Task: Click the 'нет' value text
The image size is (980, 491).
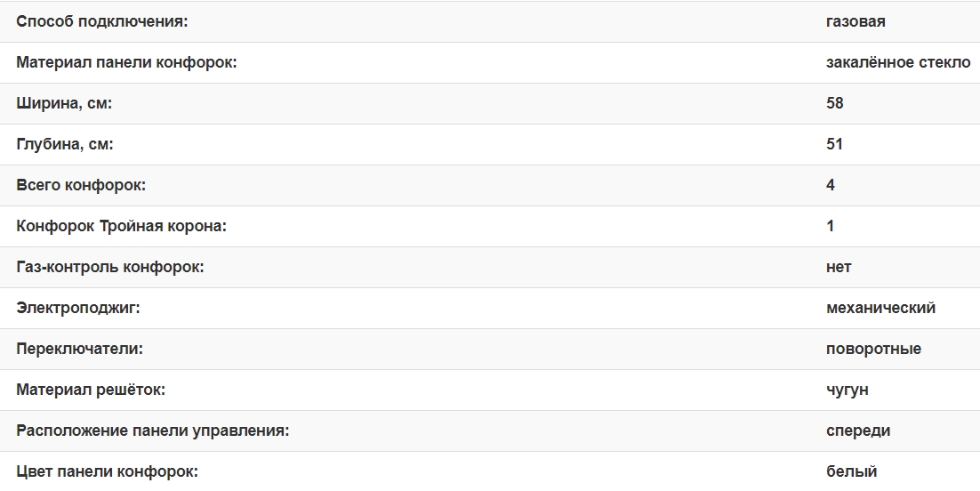Action: point(839,267)
